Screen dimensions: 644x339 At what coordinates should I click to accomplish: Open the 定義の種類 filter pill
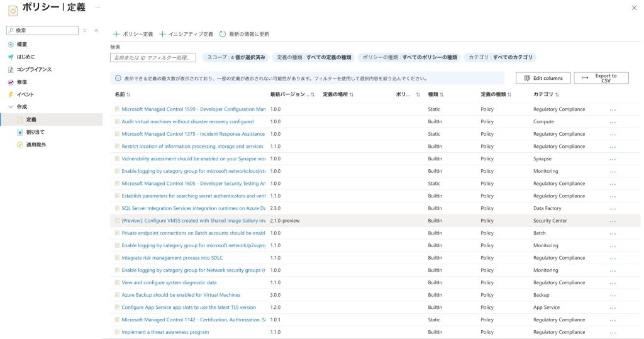(314, 57)
